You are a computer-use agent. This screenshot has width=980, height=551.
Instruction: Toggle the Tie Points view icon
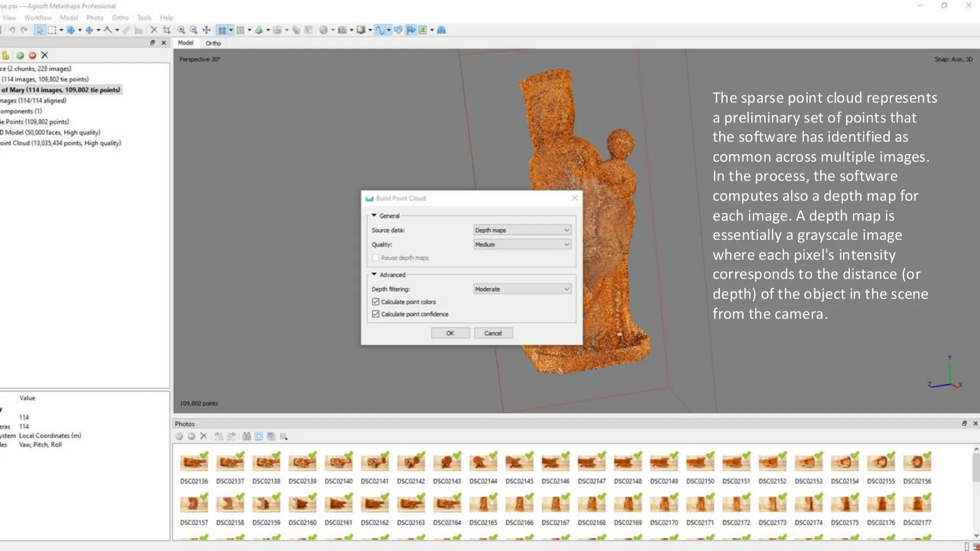coord(222,30)
